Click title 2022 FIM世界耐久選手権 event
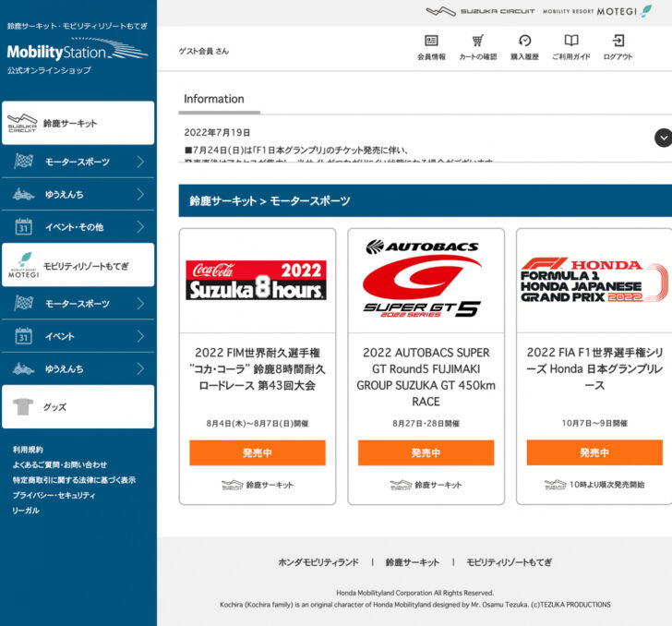Image resolution: width=672 pixels, height=626 pixels. [258, 368]
